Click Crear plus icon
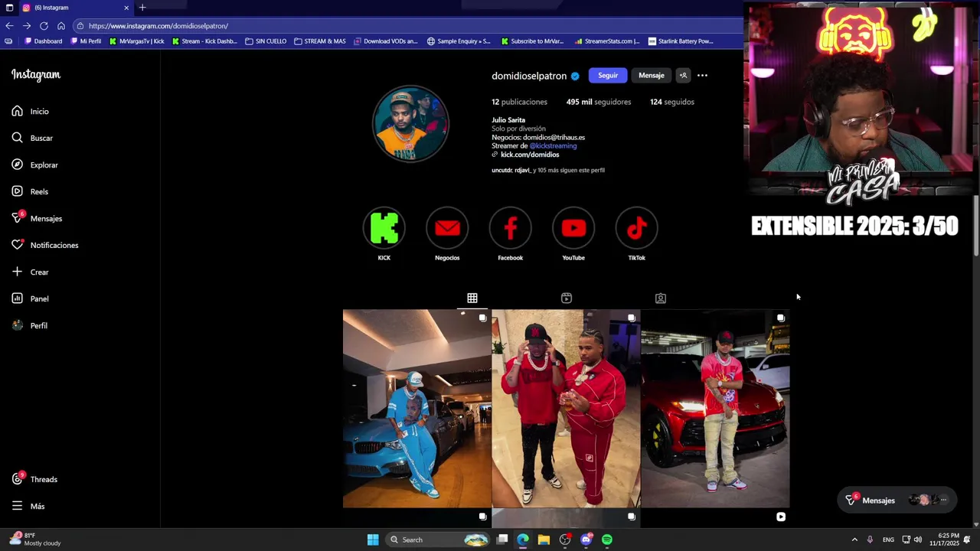This screenshot has width=980, height=551. [17, 272]
